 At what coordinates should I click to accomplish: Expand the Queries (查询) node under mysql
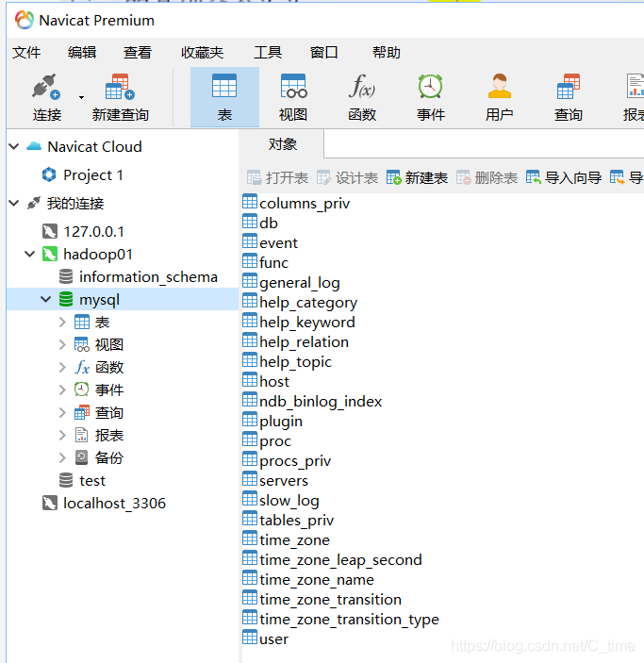pos(62,412)
